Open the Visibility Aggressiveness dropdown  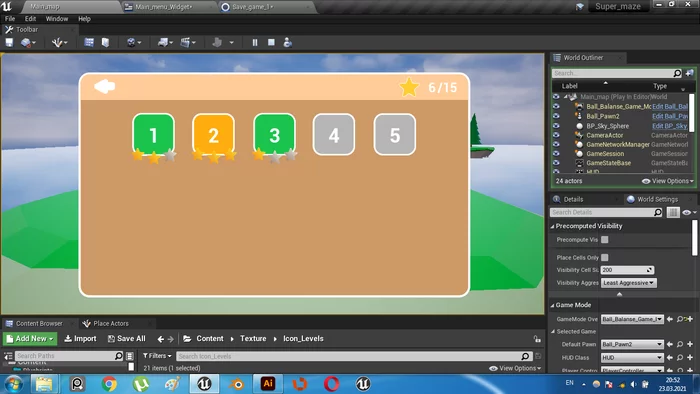[629, 283]
